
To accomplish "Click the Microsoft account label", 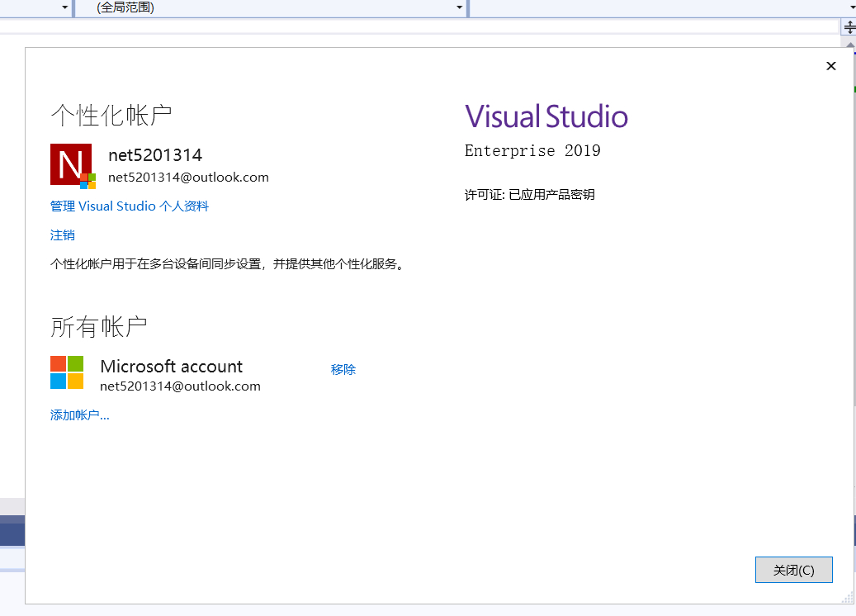I will pyautogui.click(x=172, y=366).
